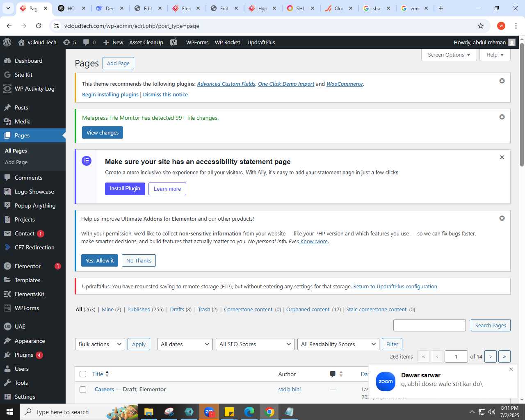The height and width of the screenshot is (420, 525).
Task: Close the Zoom chat notification
Action: pos(511,369)
